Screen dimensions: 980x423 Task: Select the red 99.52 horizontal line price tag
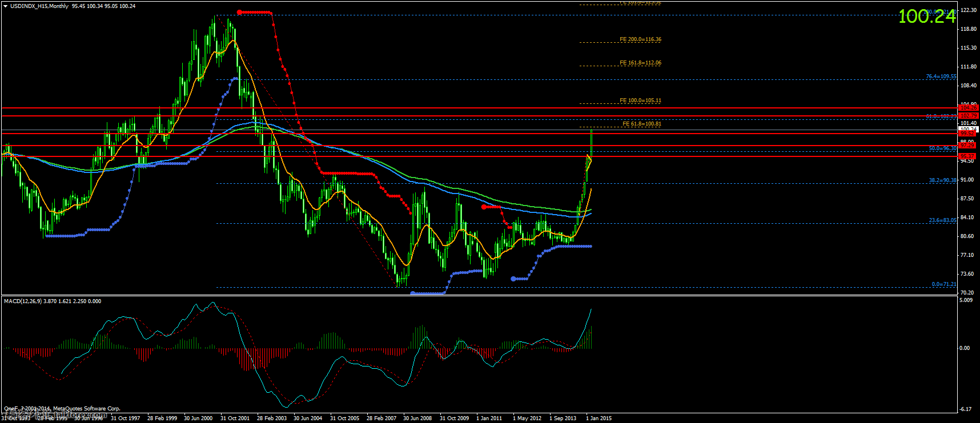[x=968, y=134]
